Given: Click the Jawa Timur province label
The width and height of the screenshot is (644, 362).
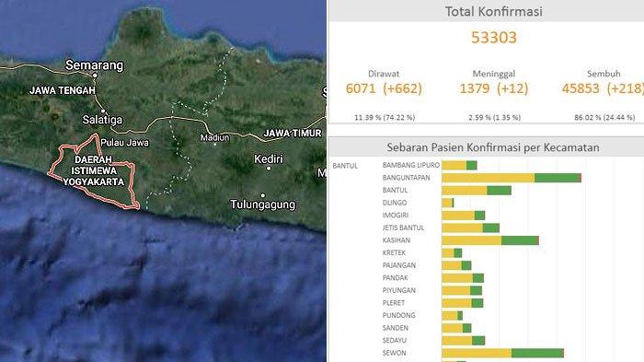Looking at the screenshot, I should point(293,133).
